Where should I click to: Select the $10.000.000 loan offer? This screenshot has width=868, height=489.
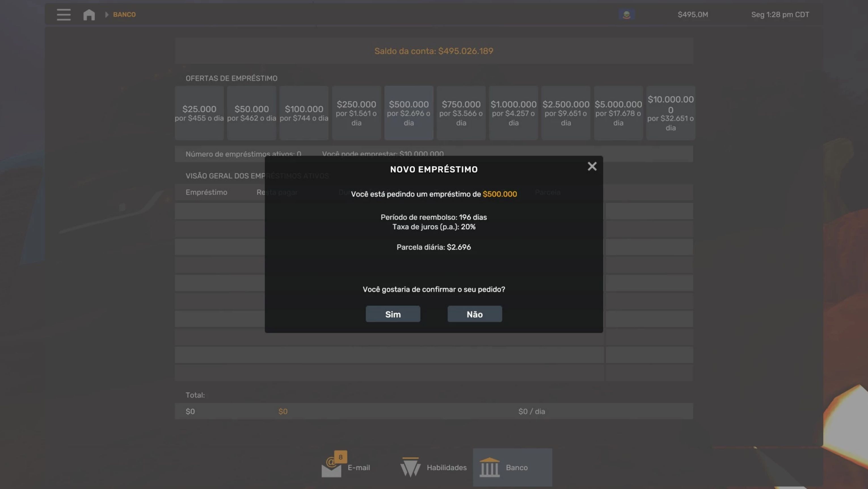coord(671,113)
